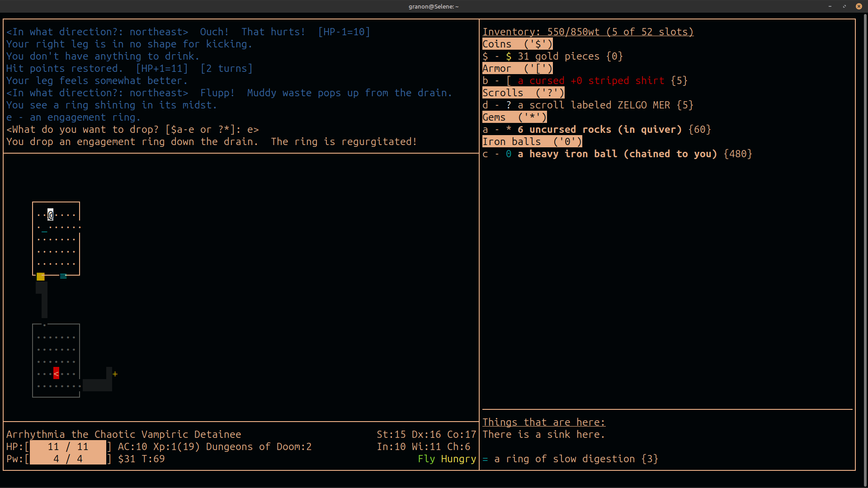Click 'Your right leg is in no shape' message

point(130,44)
